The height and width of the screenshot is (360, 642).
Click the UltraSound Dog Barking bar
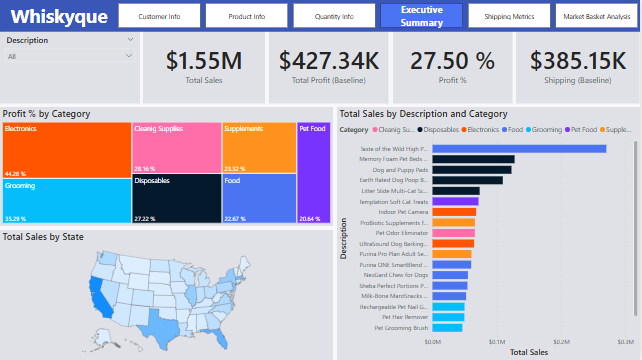[453, 244]
